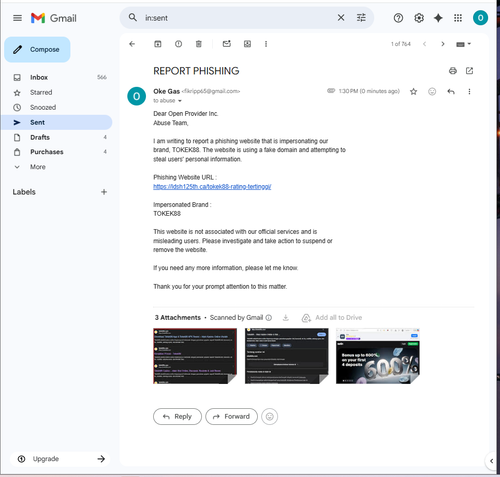
Task: Open the Snoozed folder
Action: (57, 107)
